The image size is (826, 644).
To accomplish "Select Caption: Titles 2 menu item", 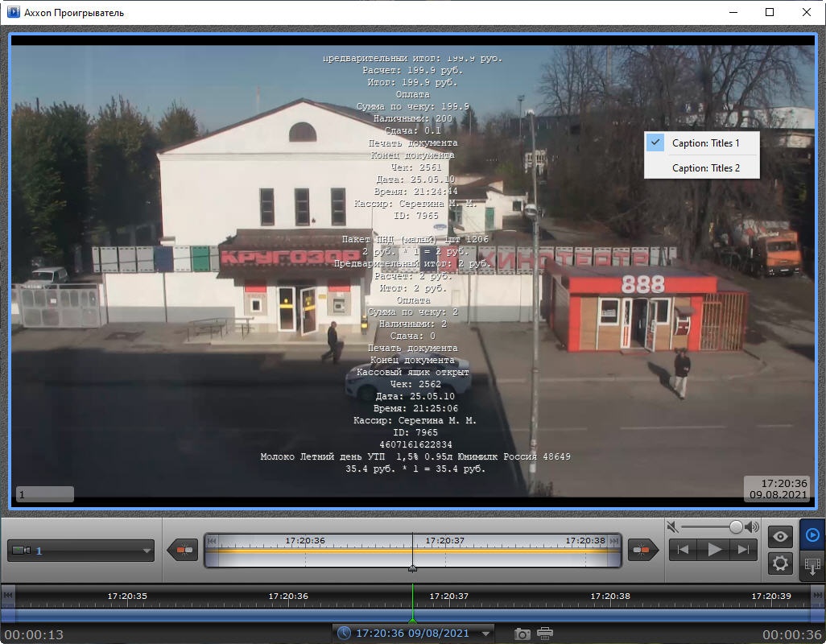I will 705,168.
